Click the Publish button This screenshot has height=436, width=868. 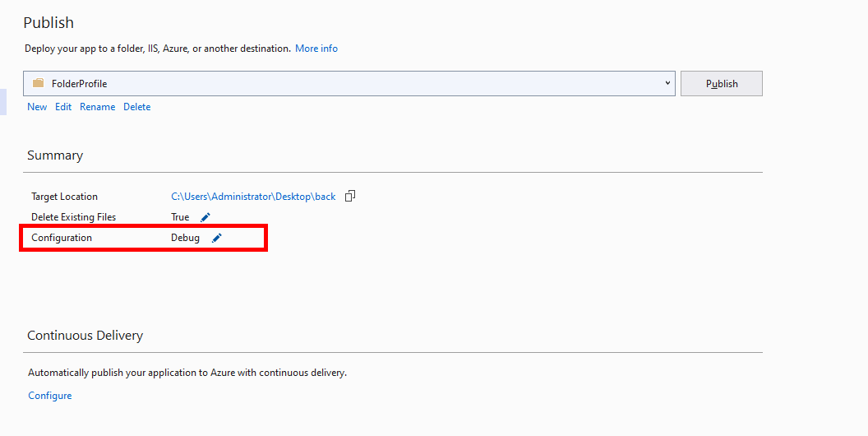(722, 84)
